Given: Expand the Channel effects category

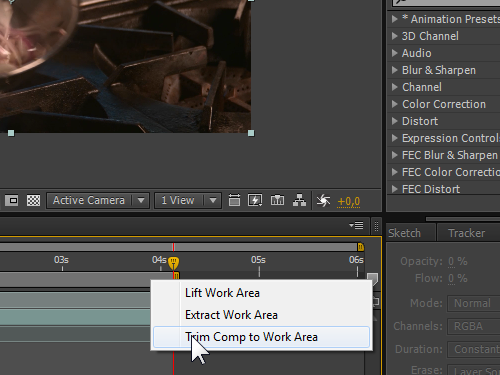Looking at the screenshot, I should click(395, 87).
